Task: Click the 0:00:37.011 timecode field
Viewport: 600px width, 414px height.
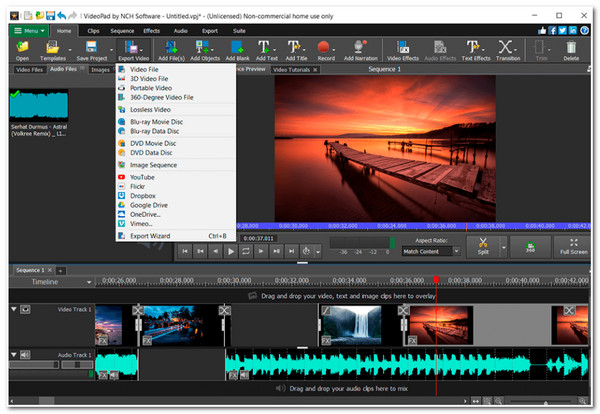Action: click(x=259, y=238)
